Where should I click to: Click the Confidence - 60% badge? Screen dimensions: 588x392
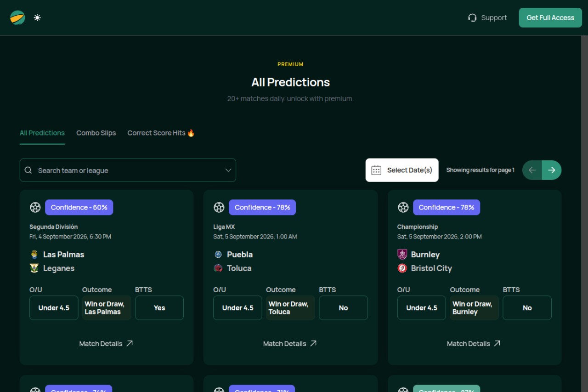(x=79, y=207)
